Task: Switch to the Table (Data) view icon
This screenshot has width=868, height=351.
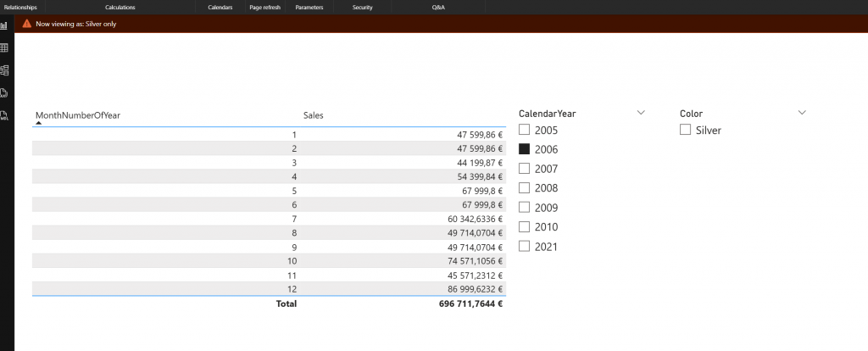Action: pyautogui.click(x=4, y=48)
